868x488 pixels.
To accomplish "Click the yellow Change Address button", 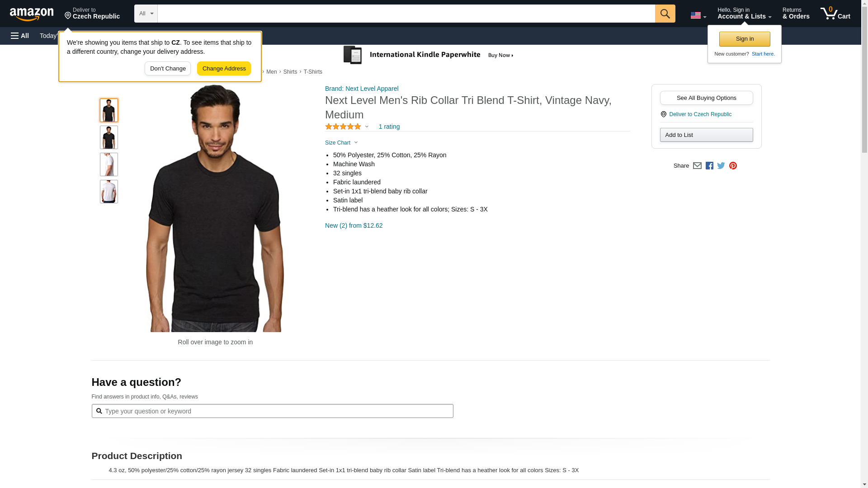I will (x=224, y=69).
